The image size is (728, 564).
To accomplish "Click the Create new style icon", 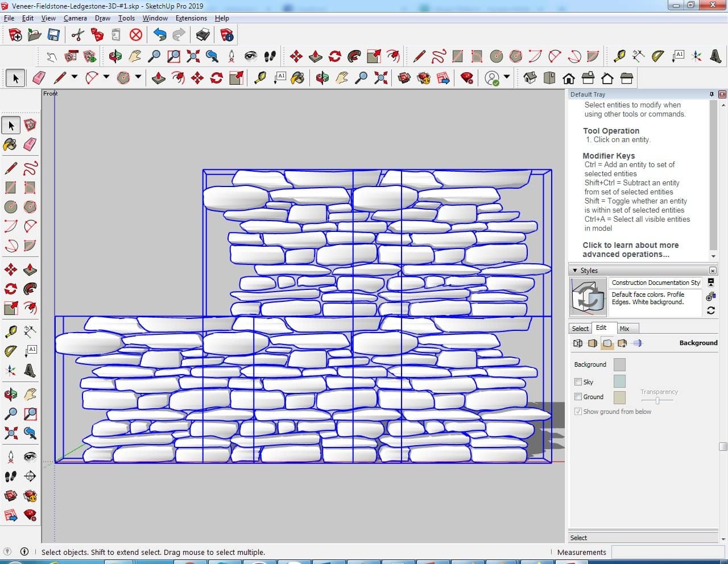I will pyautogui.click(x=710, y=296).
